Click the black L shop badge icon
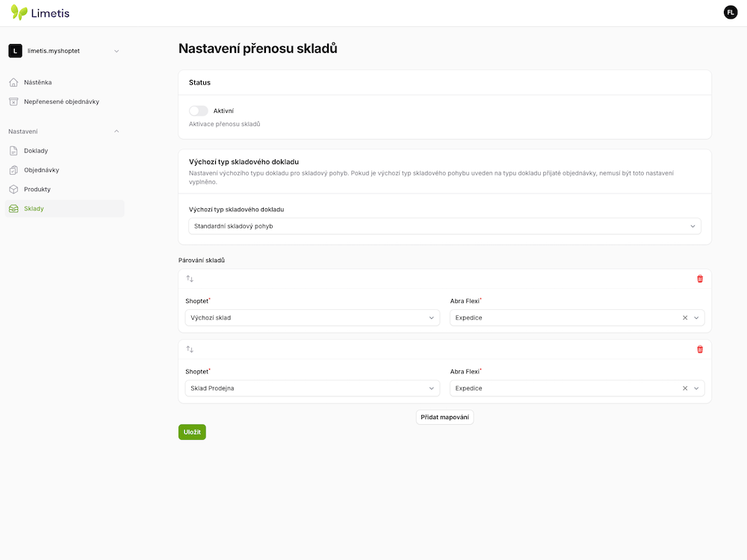This screenshot has width=747, height=560. tap(15, 51)
